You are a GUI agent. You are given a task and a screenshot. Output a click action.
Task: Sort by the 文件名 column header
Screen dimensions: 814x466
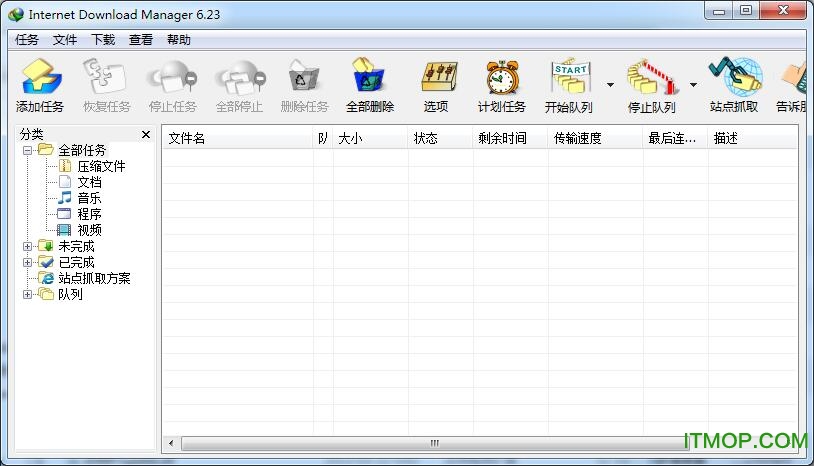click(x=238, y=139)
